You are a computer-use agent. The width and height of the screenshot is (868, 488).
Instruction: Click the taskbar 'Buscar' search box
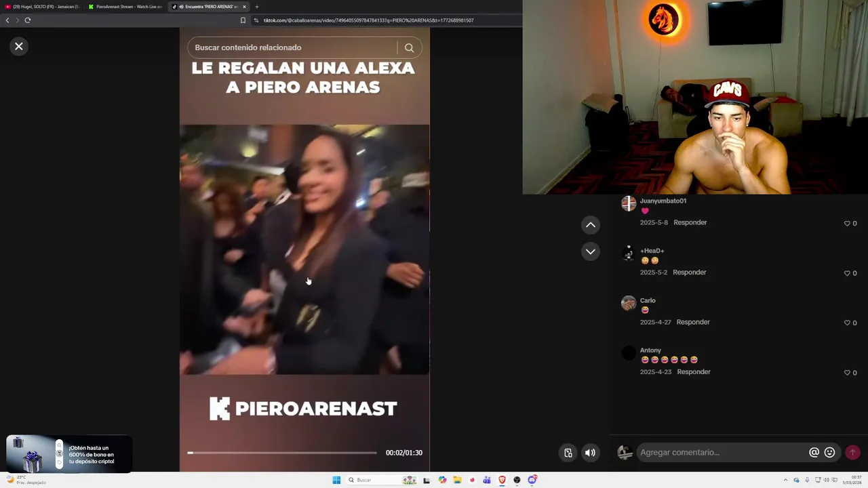(382, 480)
